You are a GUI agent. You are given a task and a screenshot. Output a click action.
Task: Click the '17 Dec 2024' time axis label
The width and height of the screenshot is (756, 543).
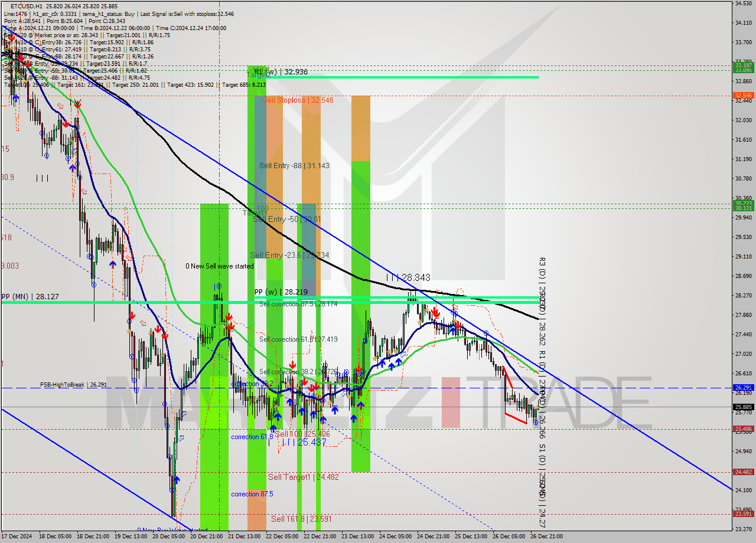17,537
